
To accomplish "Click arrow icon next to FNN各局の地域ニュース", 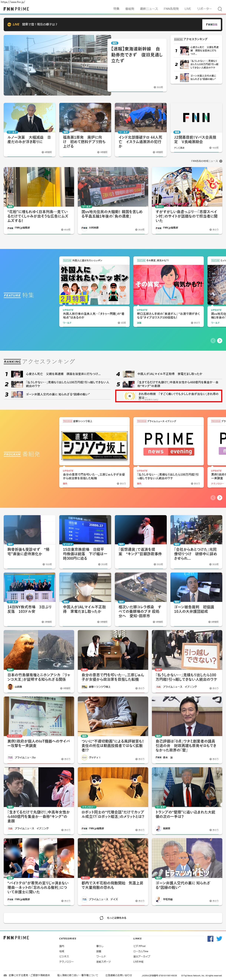I will 221,161.
